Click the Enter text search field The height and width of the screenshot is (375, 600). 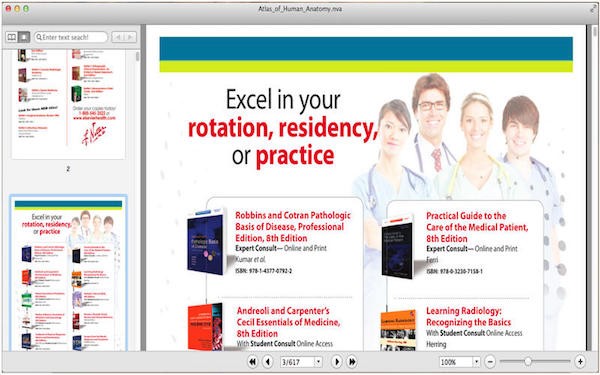click(71, 37)
